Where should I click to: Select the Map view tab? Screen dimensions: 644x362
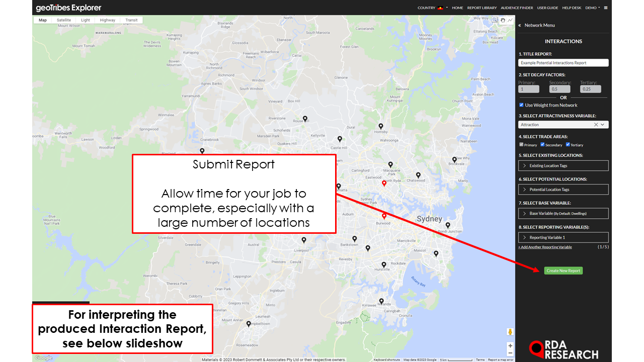(43, 20)
